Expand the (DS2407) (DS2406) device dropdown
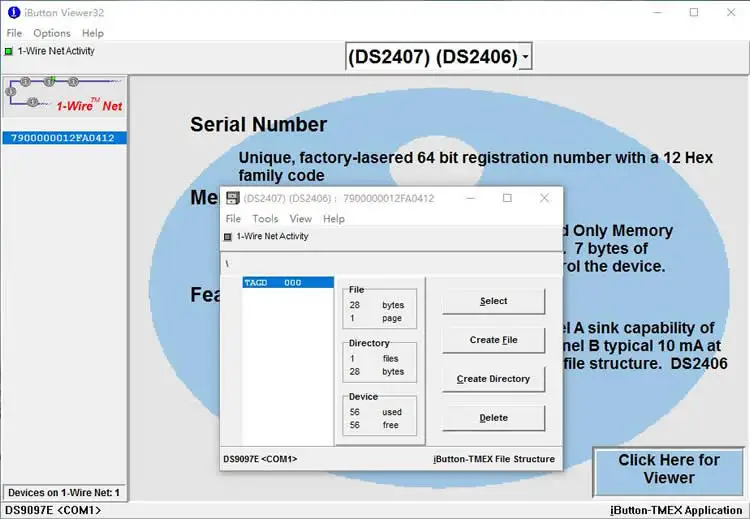The height and width of the screenshot is (519, 750). coord(525,57)
